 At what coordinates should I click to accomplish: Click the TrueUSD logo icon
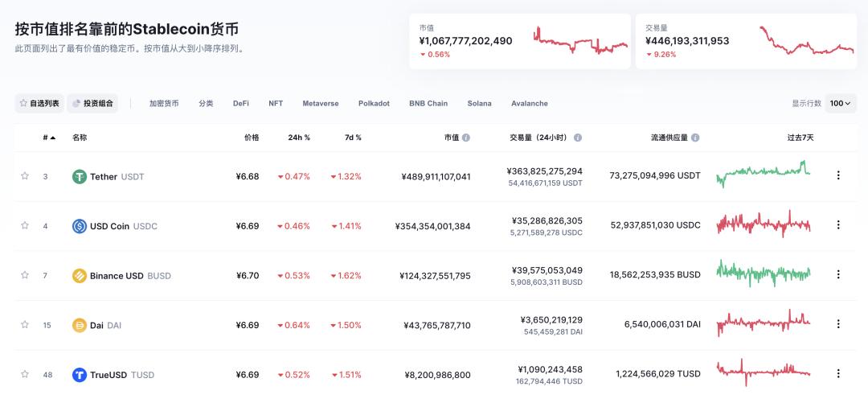(x=80, y=375)
